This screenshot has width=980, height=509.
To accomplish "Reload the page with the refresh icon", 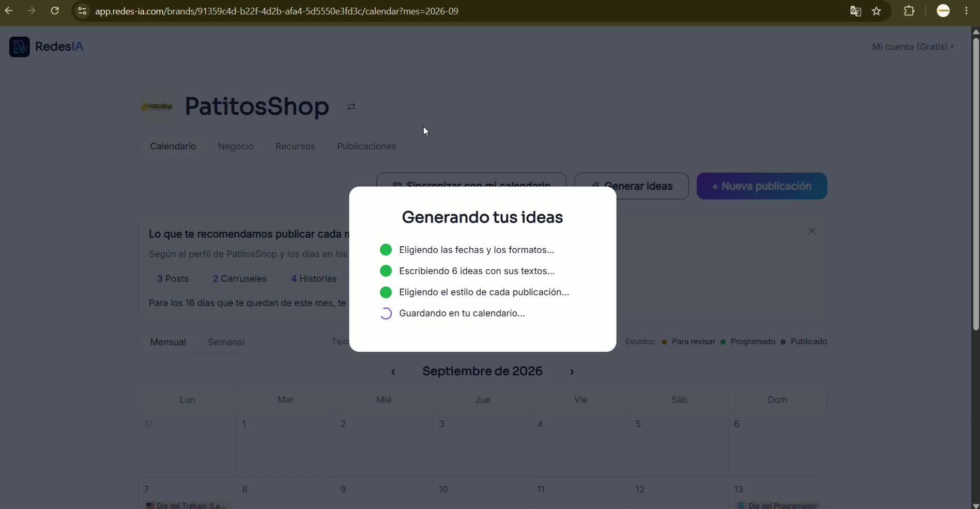I will click(x=55, y=11).
